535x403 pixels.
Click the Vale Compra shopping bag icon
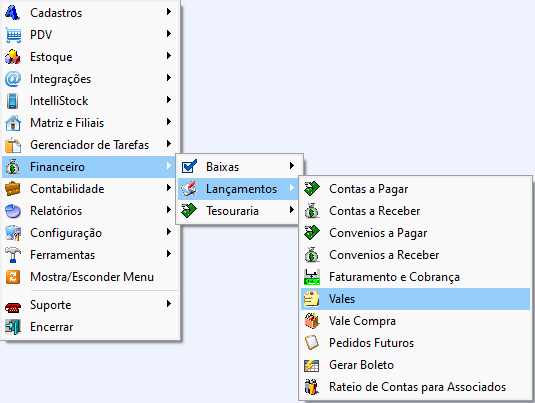pyautogui.click(x=312, y=321)
